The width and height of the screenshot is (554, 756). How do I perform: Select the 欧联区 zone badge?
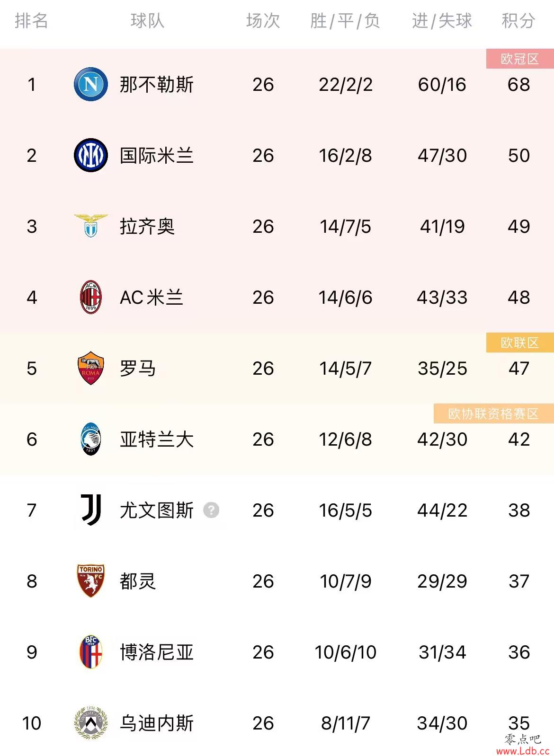pos(520,343)
